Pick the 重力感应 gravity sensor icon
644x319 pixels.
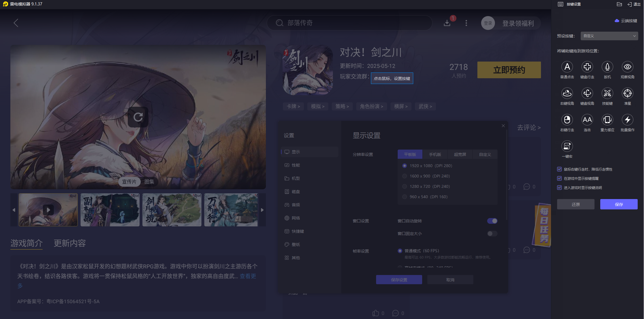click(607, 120)
